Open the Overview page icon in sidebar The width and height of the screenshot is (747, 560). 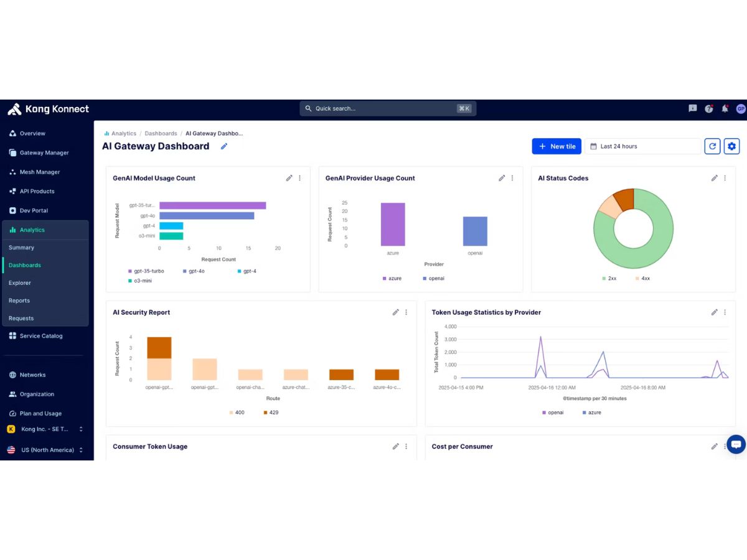pos(13,133)
